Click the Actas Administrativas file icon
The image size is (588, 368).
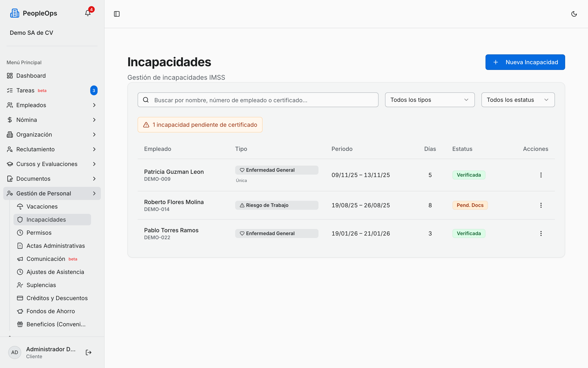click(x=20, y=246)
